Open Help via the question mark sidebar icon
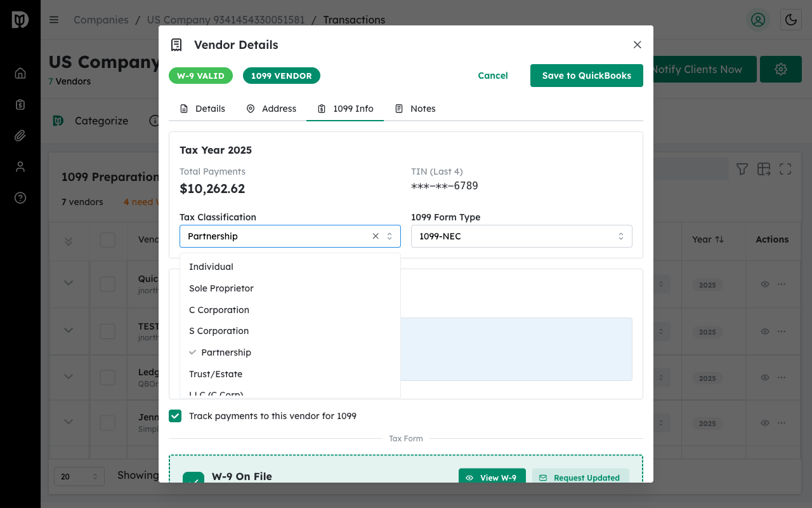Image resolution: width=812 pixels, height=508 pixels. tap(20, 197)
